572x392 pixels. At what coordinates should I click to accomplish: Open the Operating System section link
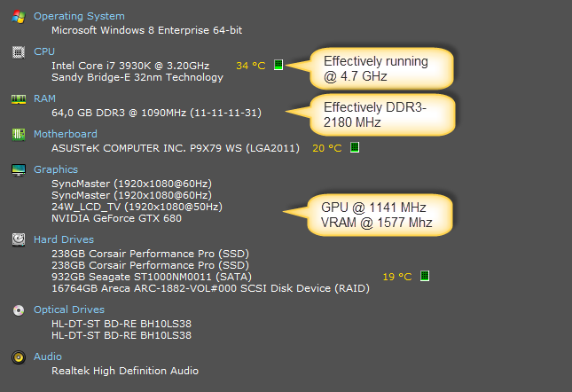click(x=79, y=16)
